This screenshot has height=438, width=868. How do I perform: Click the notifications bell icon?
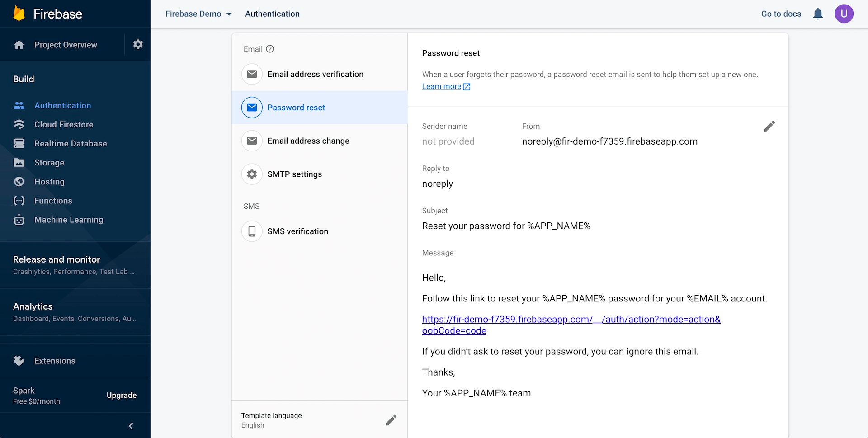click(x=818, y=14)
